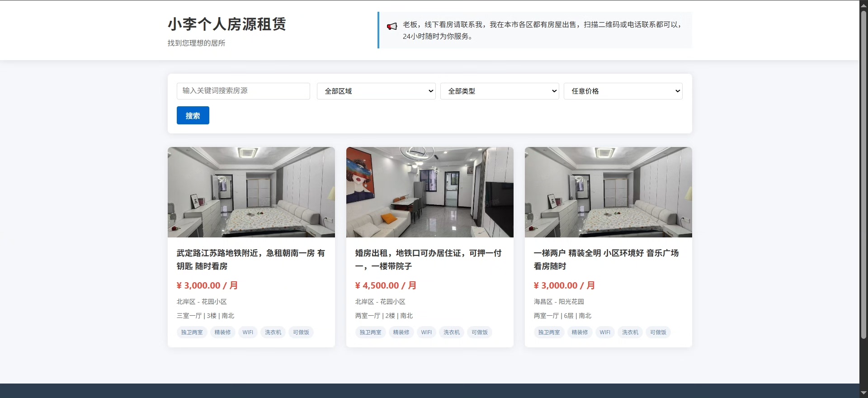This screenshot has height=398, width=868.
Task: Click the 两室一厅 | 6层 | 南北 details
Action: (562, 316)
